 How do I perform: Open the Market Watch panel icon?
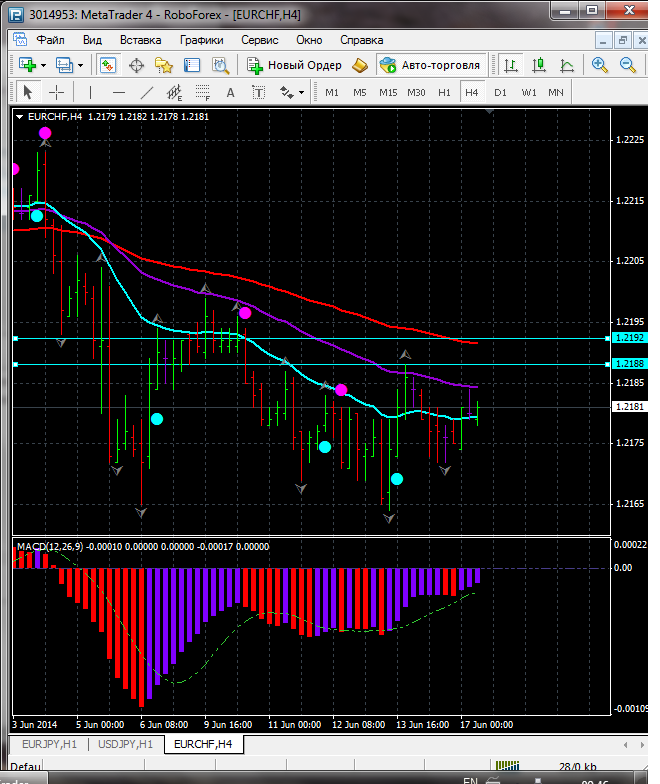pos(108,65)
